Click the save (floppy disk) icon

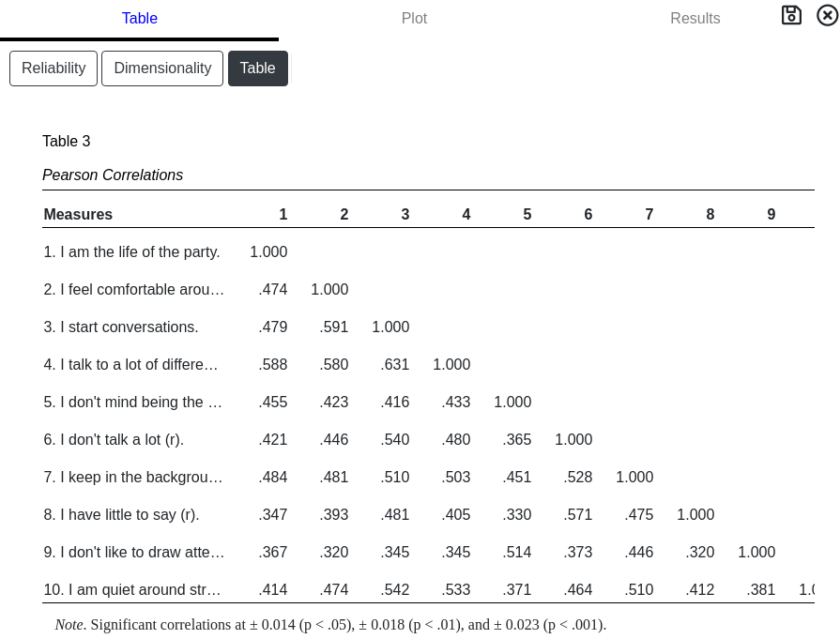791,15
